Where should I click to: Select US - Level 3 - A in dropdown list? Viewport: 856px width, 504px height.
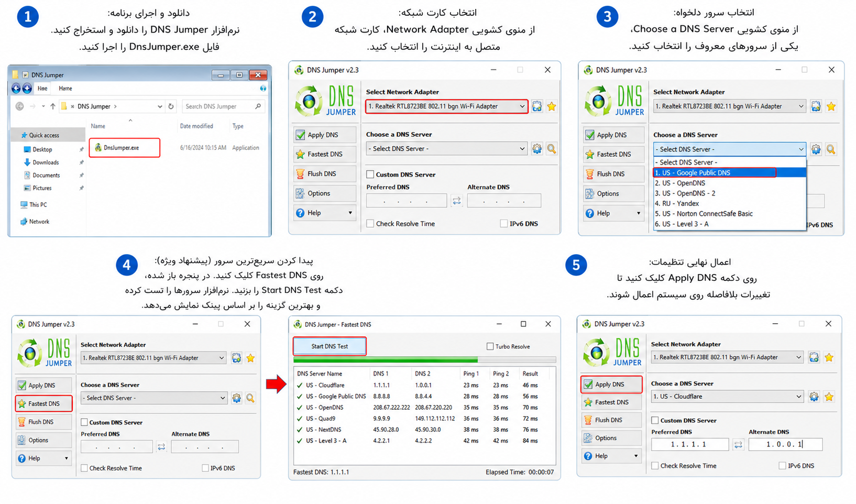coord(729,224)
